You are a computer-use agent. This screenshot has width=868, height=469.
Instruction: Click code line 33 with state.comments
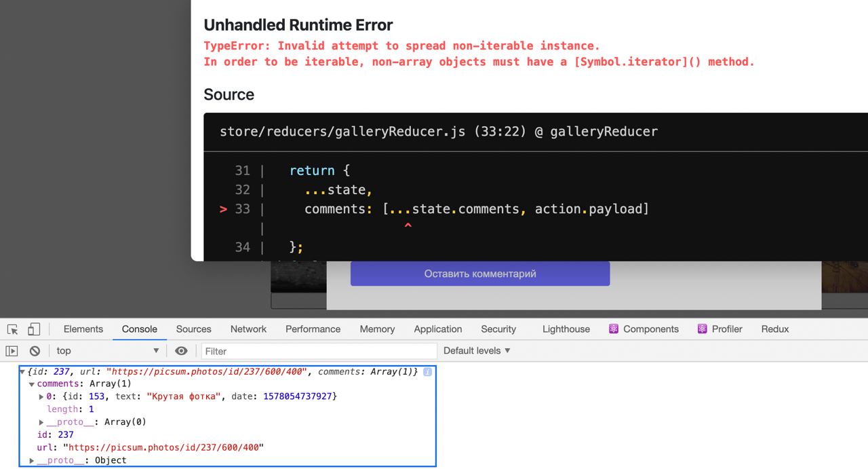[477, 209]
